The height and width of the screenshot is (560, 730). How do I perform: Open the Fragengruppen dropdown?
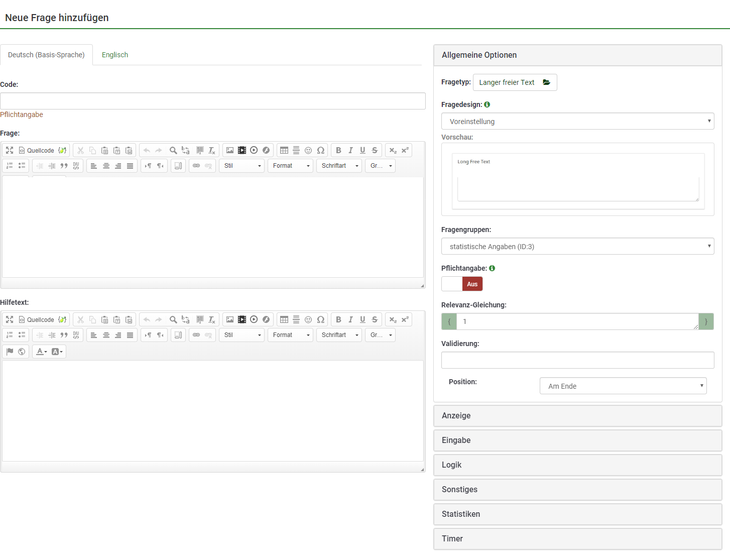pyautogui.click(x=577, y=246)
